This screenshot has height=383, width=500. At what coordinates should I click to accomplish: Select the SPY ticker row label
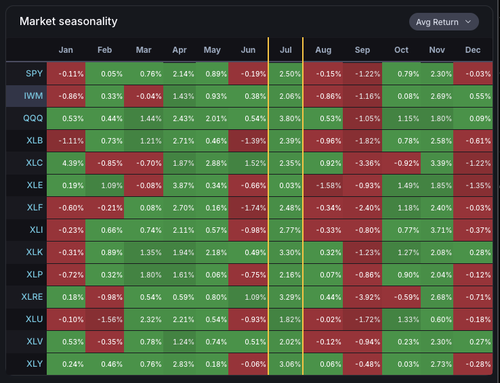pos(34,73)
